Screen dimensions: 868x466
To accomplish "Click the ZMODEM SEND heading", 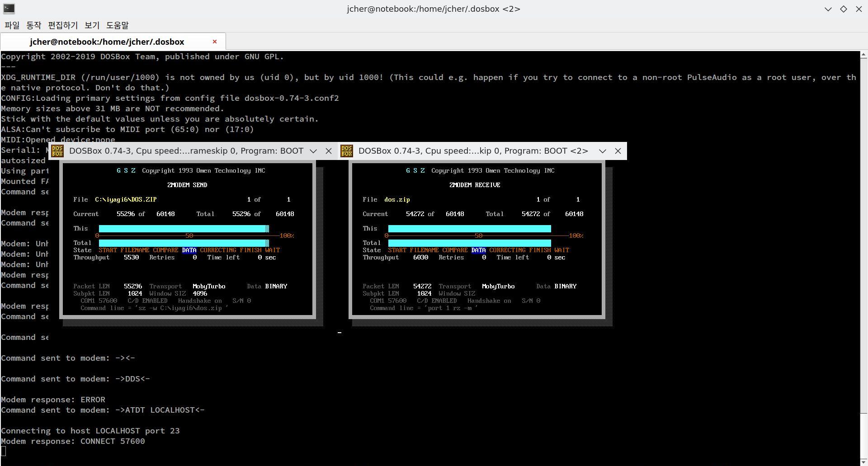I will point(187,185).
